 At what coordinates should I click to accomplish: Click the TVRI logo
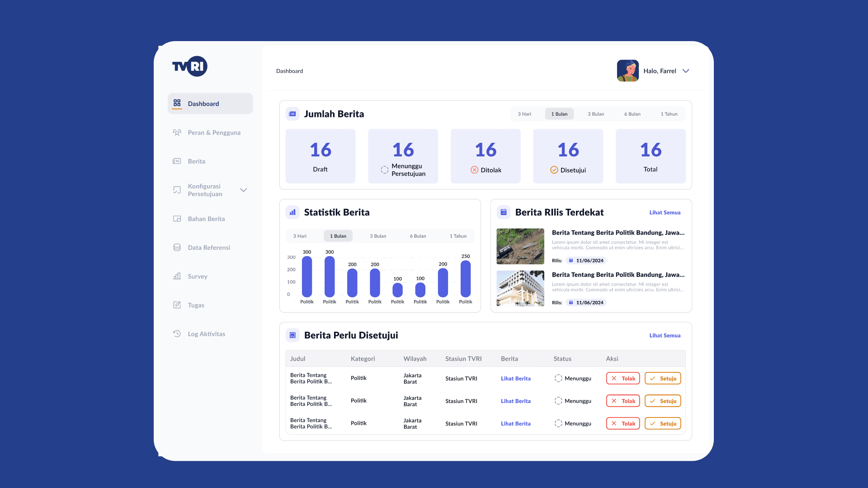pyautogui.click(x=189, y=66)
